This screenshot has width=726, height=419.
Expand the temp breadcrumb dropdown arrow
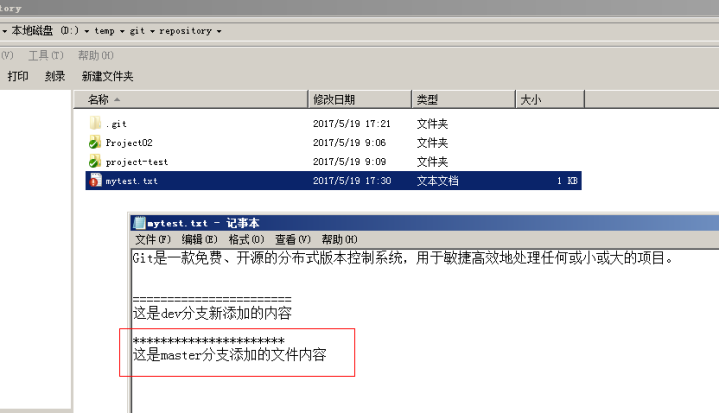(x=122, y=31)
